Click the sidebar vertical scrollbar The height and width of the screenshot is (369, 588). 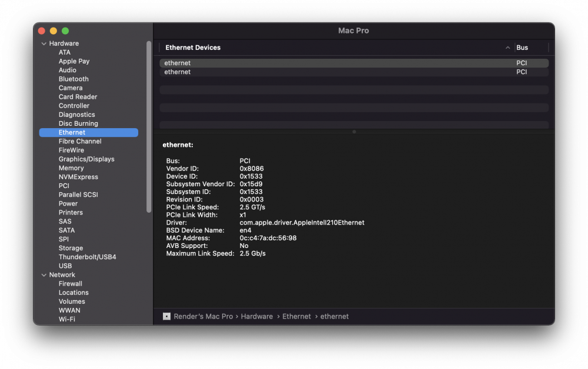[x=149, y=126]
